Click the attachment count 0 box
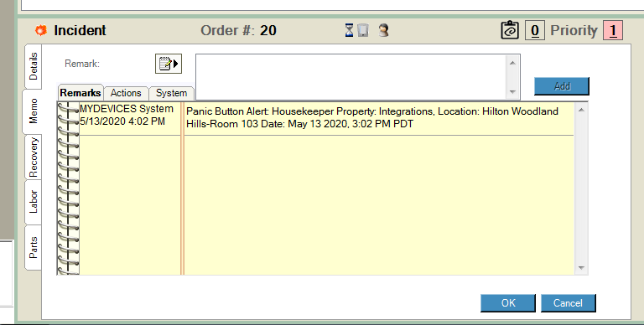This screenshot has height=325, width=644. point(535,31)
